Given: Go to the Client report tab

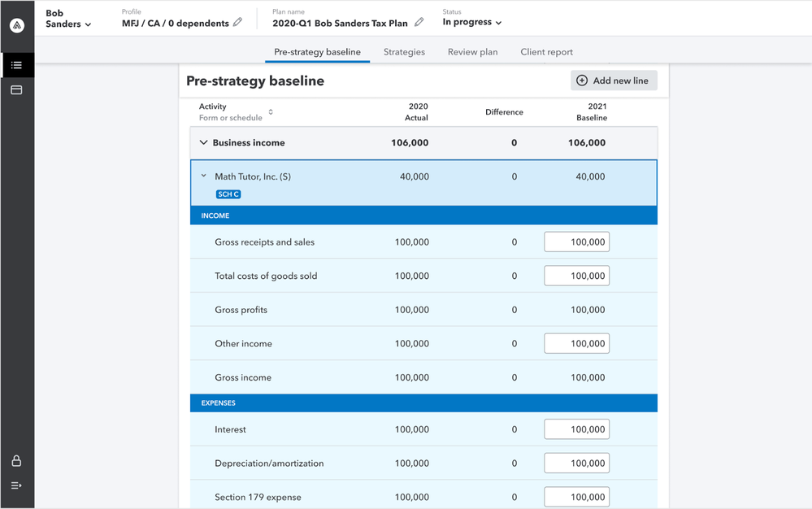Looking at the screenshot, I should pos(546,52).
